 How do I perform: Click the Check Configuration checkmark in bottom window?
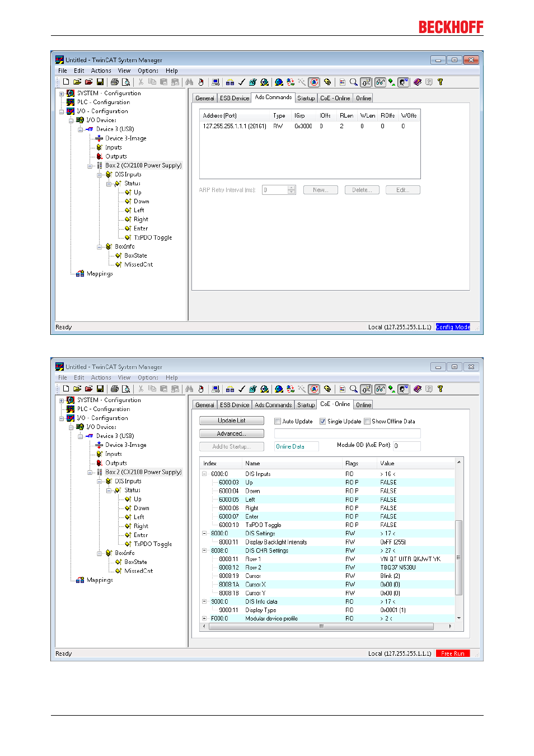[x=242, y=389]
